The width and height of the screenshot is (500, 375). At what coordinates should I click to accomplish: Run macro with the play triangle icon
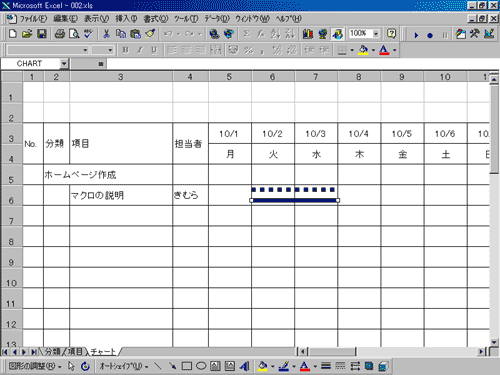pos(416,35)
